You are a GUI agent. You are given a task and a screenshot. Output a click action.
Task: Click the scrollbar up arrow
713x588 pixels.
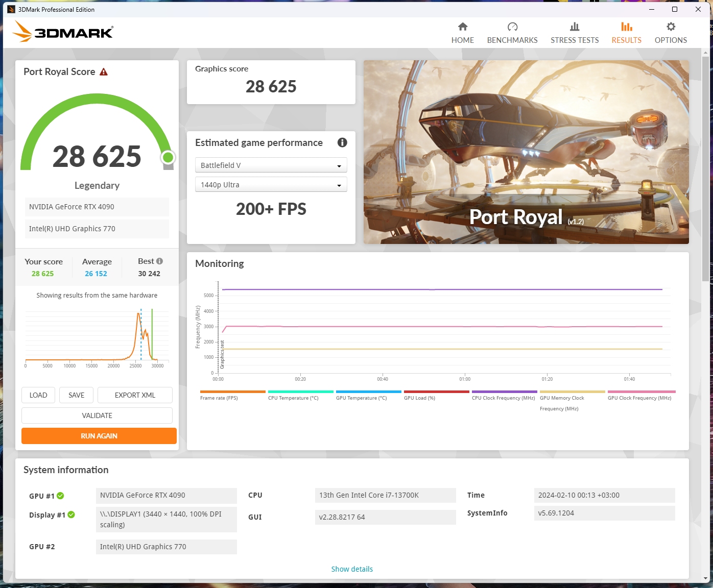(x=706, y=53)
